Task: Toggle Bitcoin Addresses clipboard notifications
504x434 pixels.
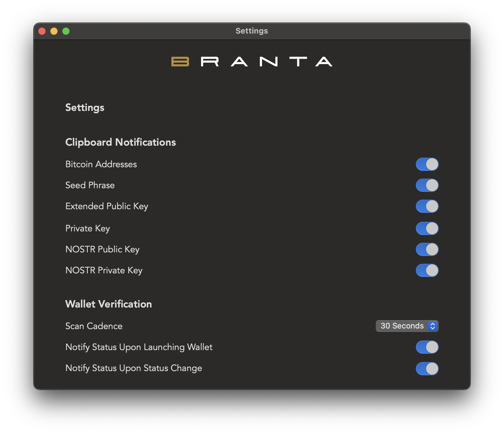Action: pos(427,164)
